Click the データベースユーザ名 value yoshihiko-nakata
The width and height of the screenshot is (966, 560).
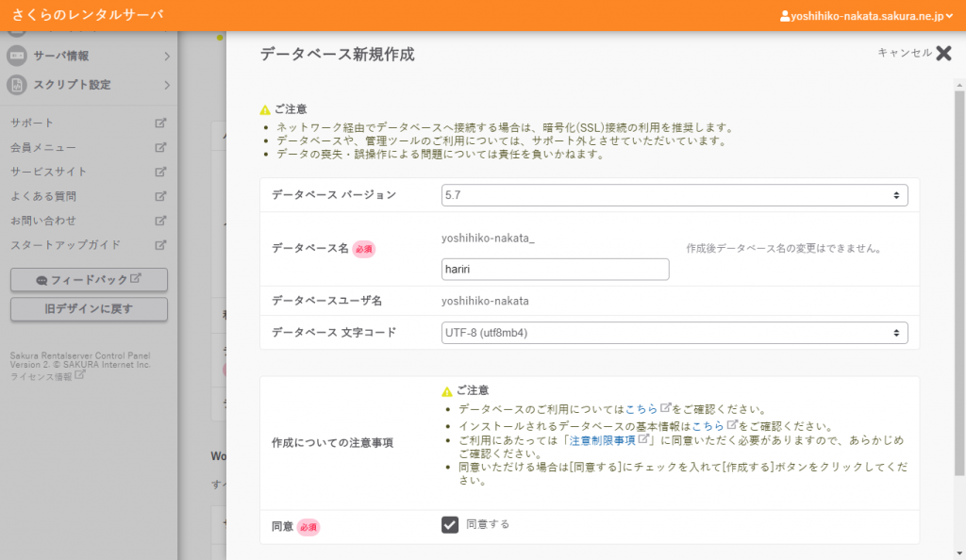485,301
